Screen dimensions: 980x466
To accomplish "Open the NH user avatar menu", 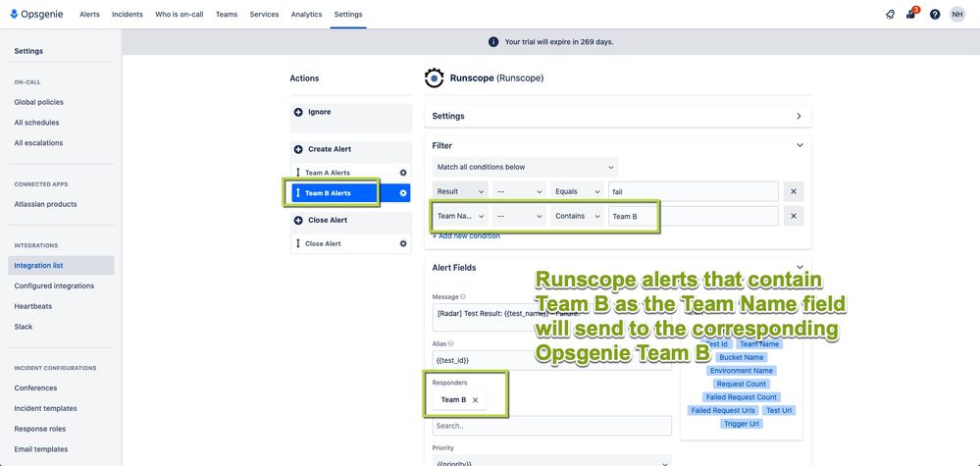I will (x=956, y=15).
